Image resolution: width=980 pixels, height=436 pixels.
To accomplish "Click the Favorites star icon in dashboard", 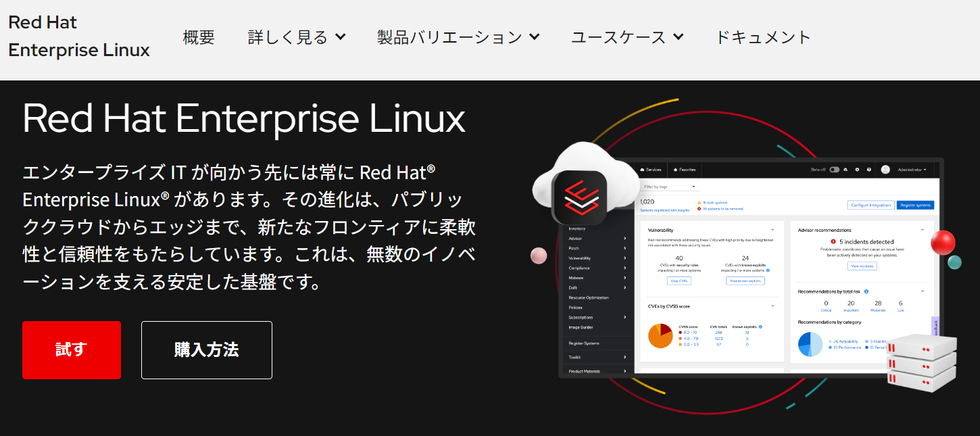I will [x=676, y=170].
